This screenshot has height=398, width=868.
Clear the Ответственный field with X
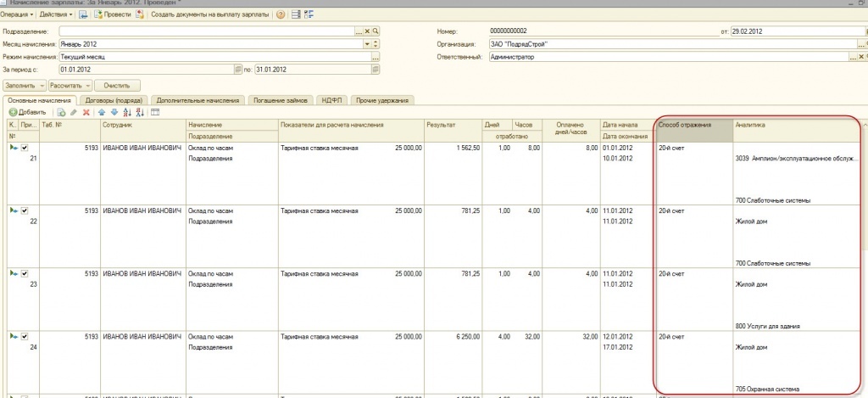pyautogui.click(x=861, y=57)
